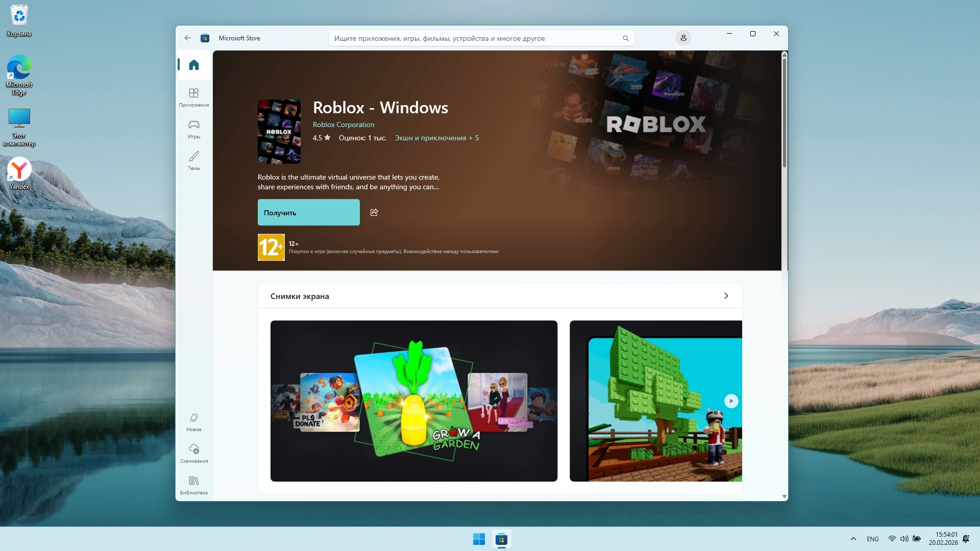Open the Home section in sidebar
Image resolution: width=980 pixels, height=551 pixels.
pyautogui.click(x=194, y=65)
